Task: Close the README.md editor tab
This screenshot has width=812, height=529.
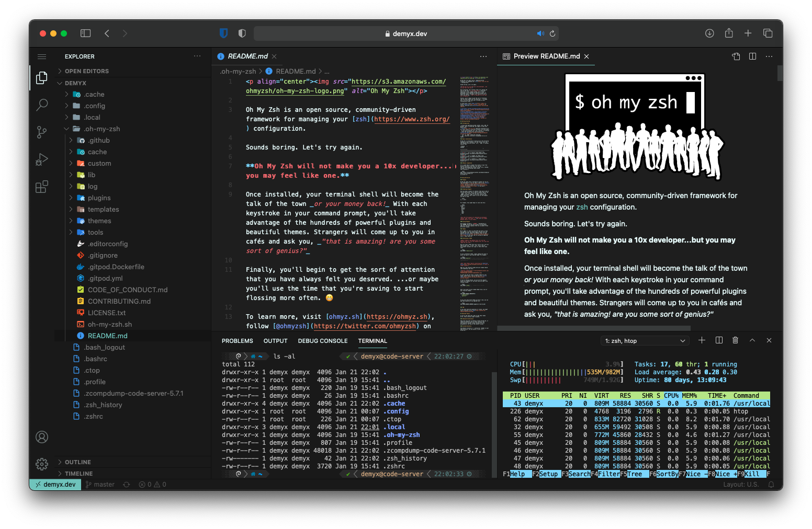Action: 274,56
